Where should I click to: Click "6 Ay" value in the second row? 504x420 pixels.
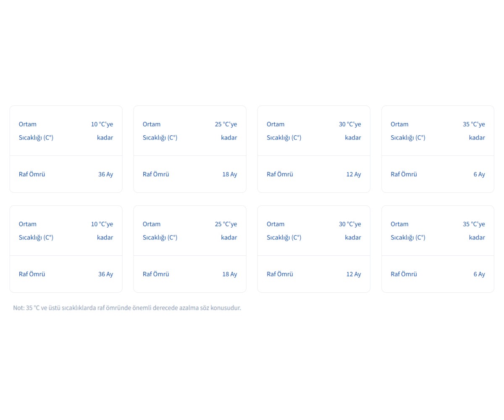(479, 274)
